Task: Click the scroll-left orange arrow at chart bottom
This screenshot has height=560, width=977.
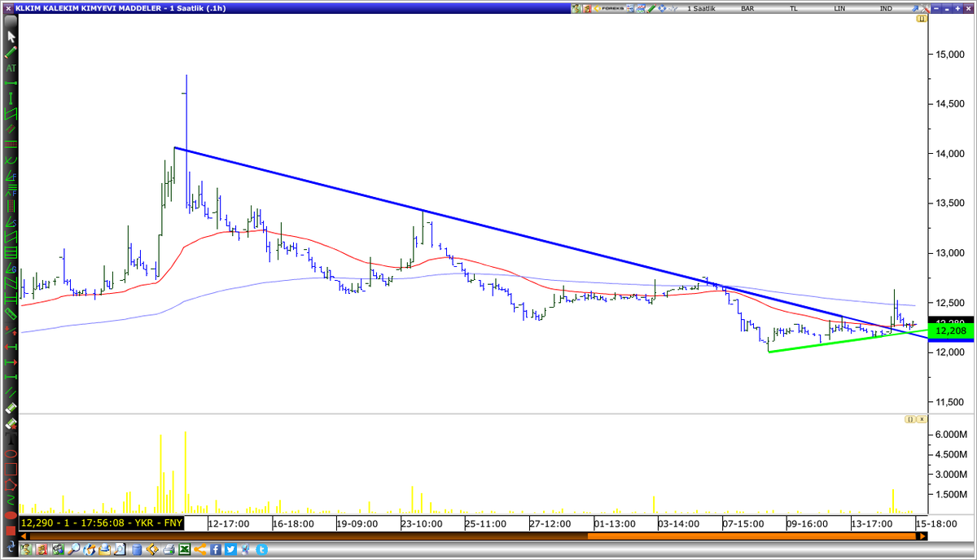Action: [x=25, y=536]
